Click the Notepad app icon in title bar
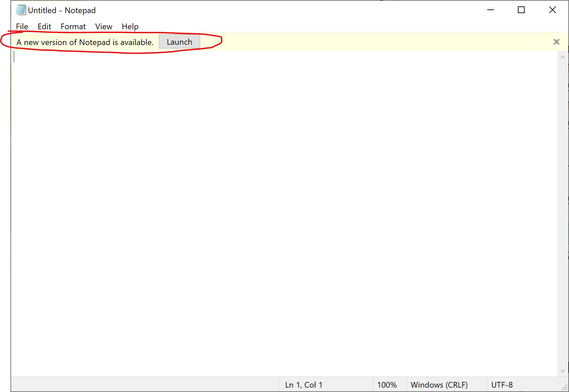Image resolution: width=569 pixels, height=392 pixels. click(21, 10)
